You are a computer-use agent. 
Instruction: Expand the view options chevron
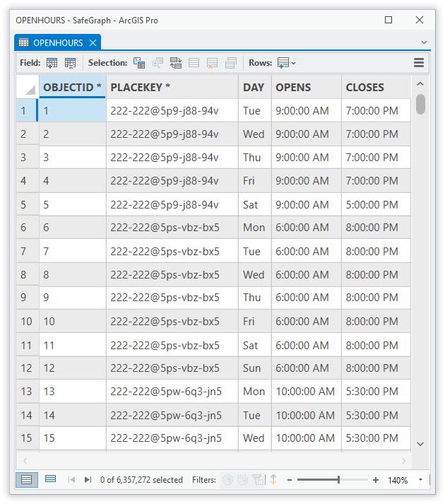[x=424, y=42]
